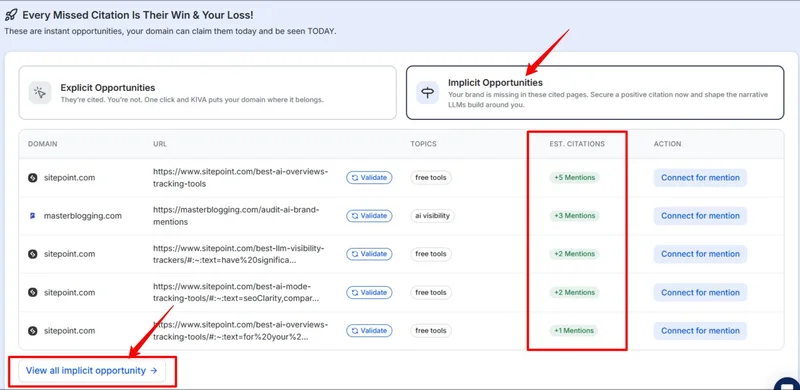Click the +1 Mentions badge

pos(573,331)
